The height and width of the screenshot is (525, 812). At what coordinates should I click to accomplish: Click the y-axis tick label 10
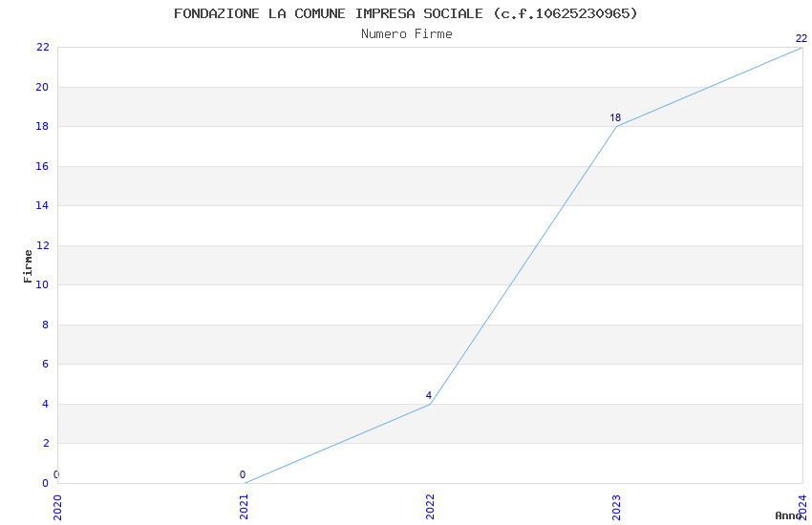[x=42, y=284]
